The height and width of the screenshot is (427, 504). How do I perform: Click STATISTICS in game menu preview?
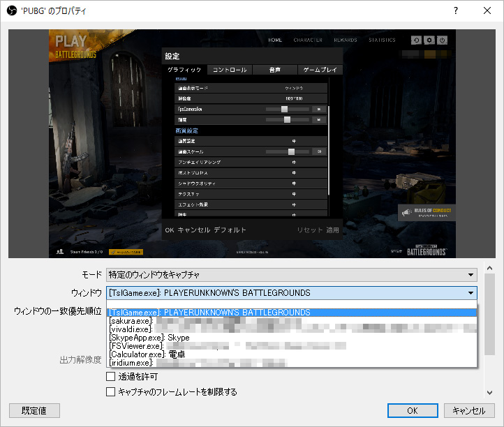point(382,40)
